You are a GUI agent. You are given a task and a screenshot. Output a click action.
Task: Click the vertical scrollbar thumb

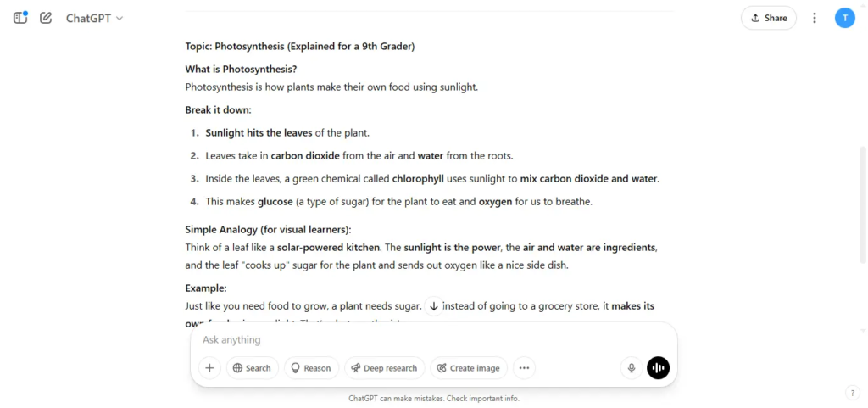click(862, 204)
